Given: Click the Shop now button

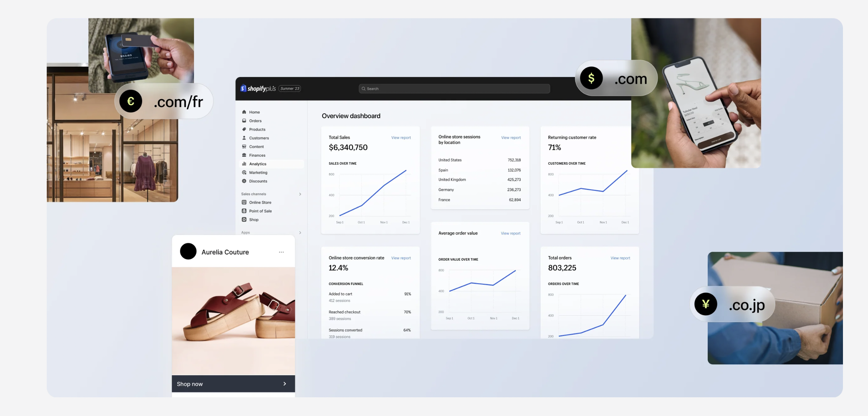Looking at the screenshot, I should [x=233, y=383].
